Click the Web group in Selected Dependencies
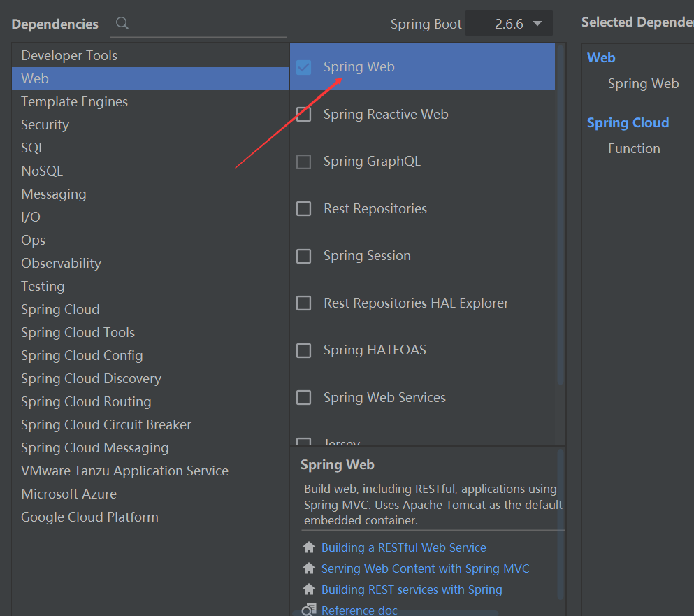 [x=601, y=57]
